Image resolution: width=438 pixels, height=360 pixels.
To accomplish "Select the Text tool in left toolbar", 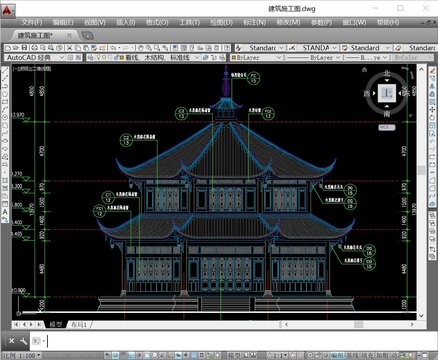I will point(5,211).
